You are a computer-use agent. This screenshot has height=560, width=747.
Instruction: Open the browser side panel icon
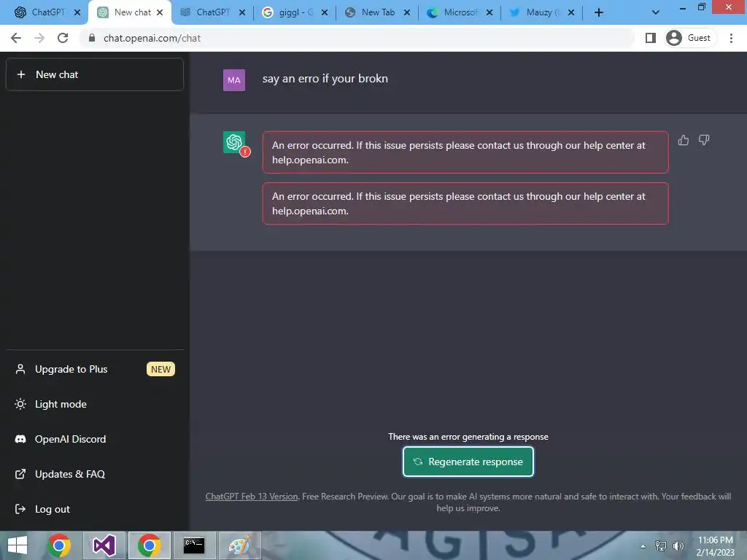[650, 38]
